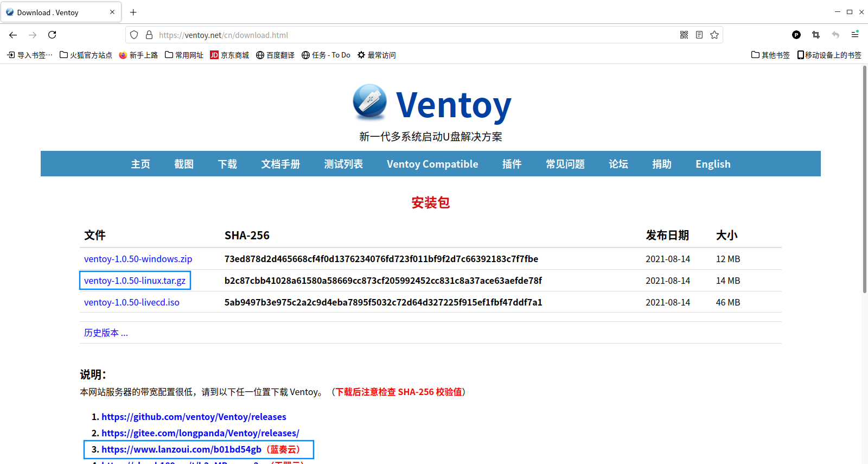Click the 安装包 heading
The image size is (868, 464).
431,202
